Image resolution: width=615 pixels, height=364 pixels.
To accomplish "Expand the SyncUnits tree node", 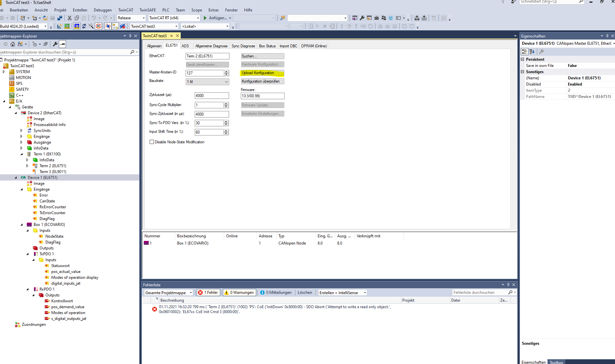I will pyautogui.click(x=22, y=131).
